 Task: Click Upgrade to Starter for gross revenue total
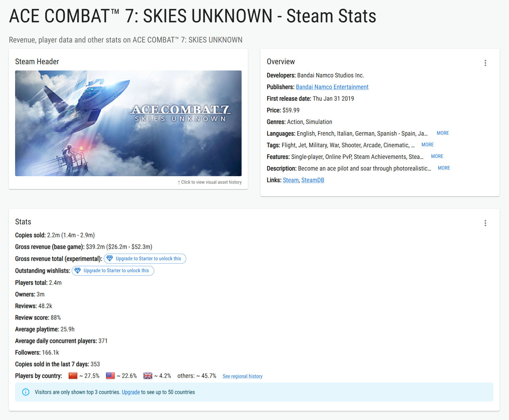coord(145,259)
